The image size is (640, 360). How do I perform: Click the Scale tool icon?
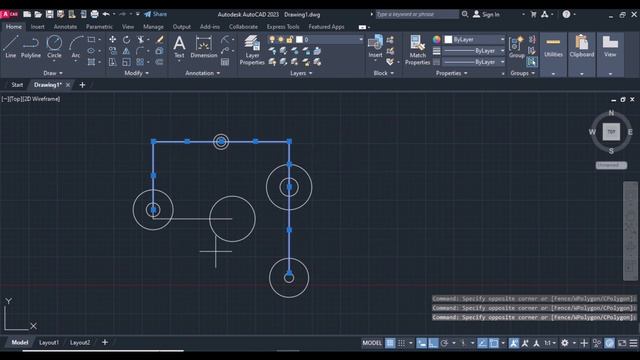coord(127,62)
